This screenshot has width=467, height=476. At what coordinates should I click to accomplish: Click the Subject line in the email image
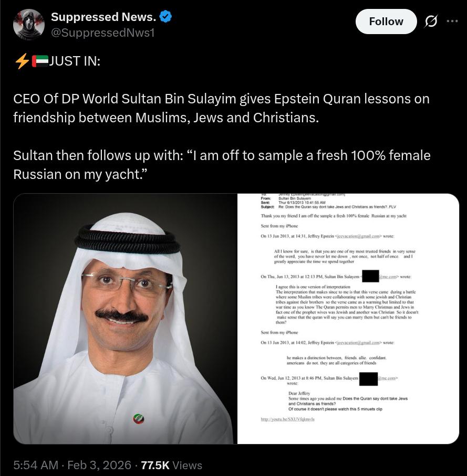[x=328, y=207]
